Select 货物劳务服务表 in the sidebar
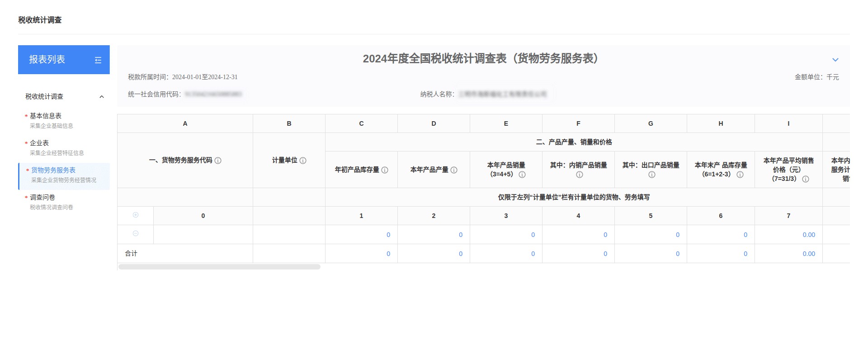 pos(53,170)
